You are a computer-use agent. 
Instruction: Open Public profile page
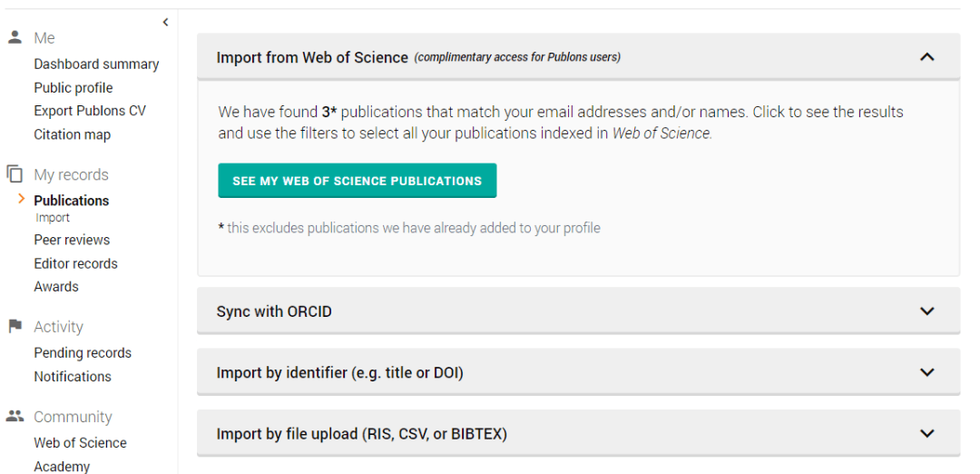[x=73, y=88]
